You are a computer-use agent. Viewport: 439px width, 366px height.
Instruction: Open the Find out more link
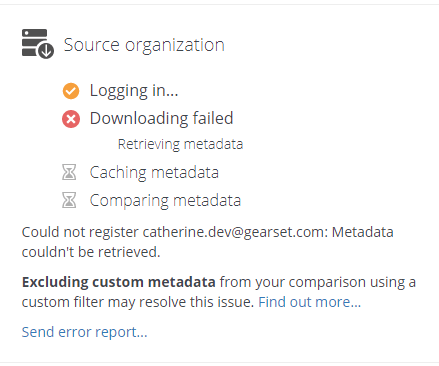(309, 302)
